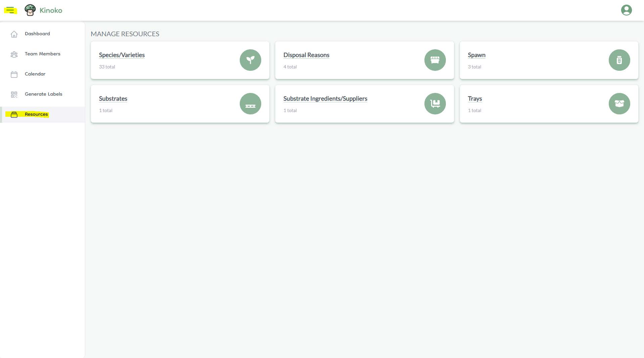Open the user account avatar menu
644x358 pixels.
point(626,10)
